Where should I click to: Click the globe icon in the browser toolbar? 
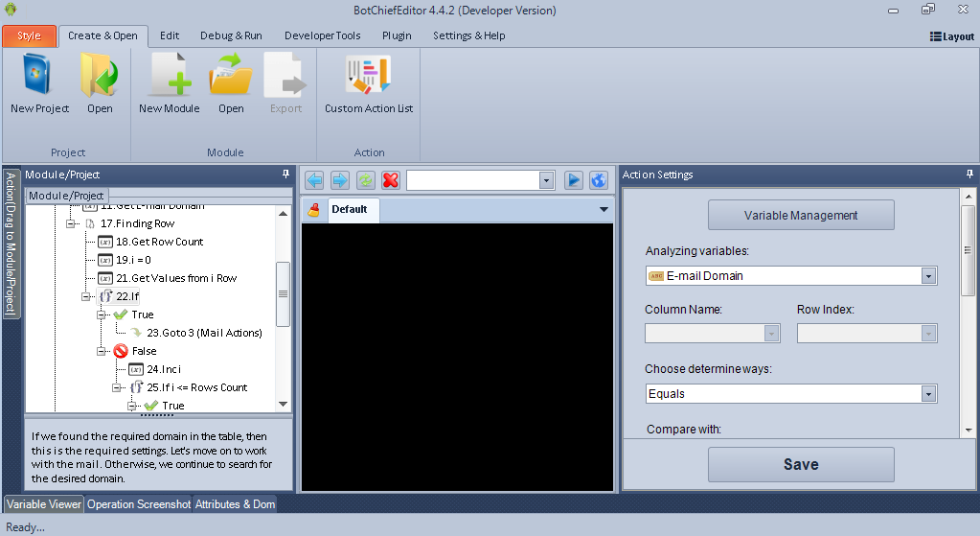click(x=599, y=180)
